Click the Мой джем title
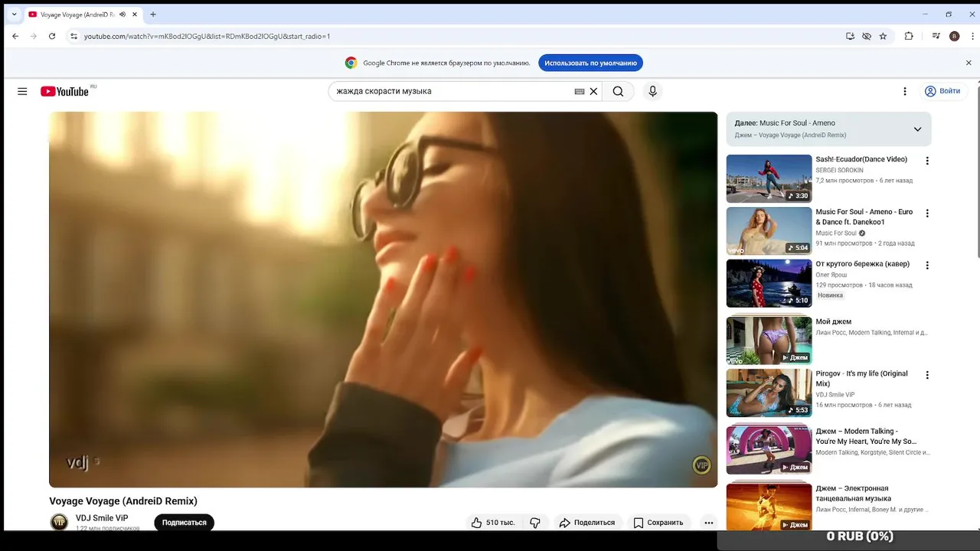The height and width of the screenshot is (551, 980). coord(834,321)
